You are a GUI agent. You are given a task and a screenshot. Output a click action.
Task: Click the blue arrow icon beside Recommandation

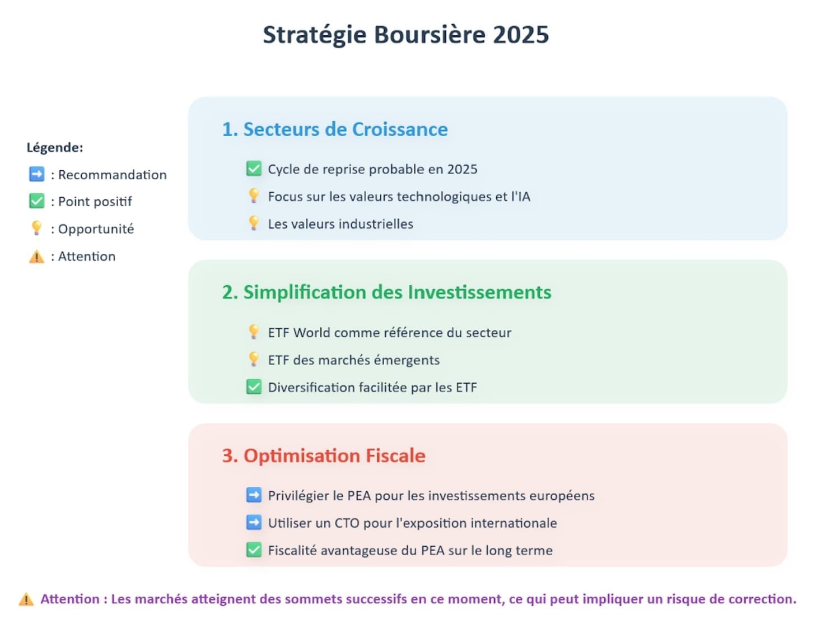point(36,174)
